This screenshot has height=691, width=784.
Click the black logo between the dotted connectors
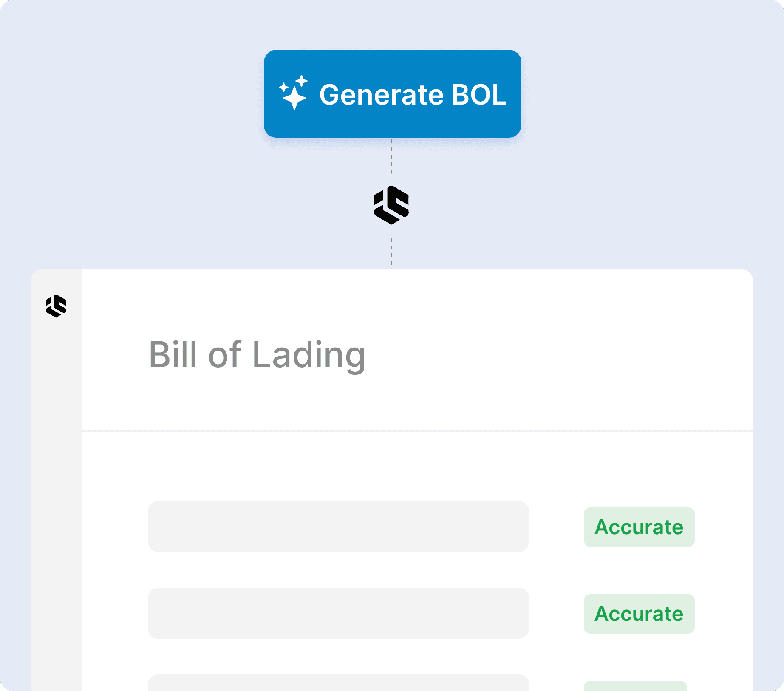coord(391,205)
